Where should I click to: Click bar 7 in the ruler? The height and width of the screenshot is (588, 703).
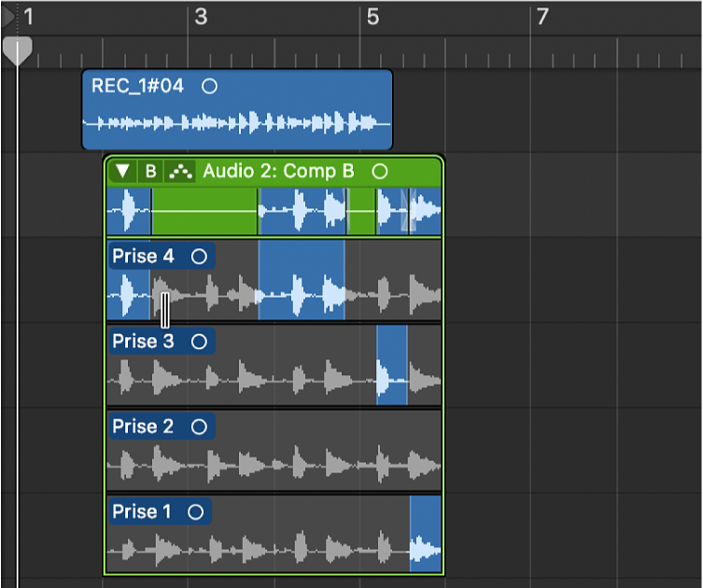pos(542,17)
